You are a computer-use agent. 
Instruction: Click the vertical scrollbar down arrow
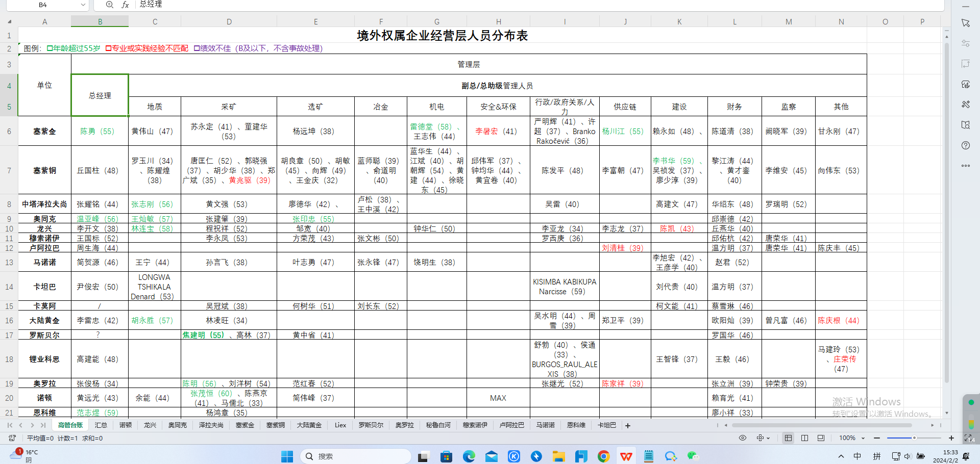click(x=947, y=413)
